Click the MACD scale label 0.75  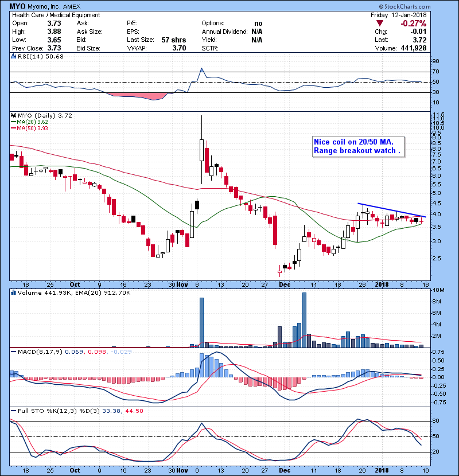438,352
